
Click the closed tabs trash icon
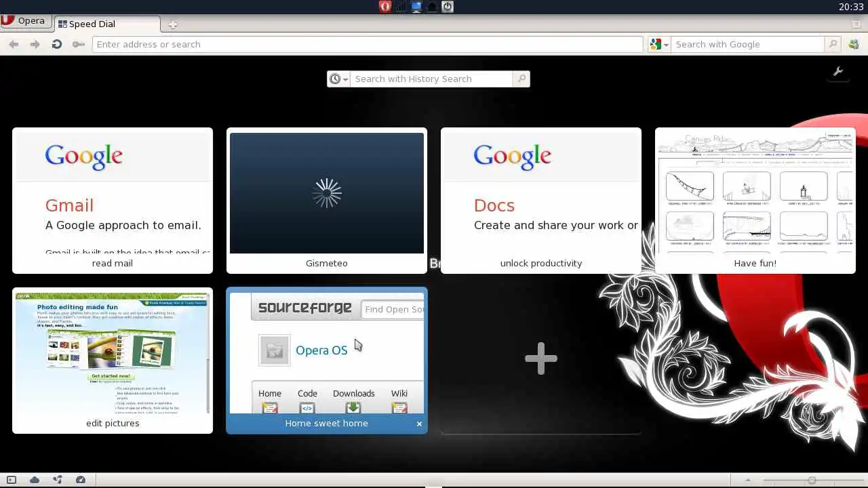click(x=856, y=24)
